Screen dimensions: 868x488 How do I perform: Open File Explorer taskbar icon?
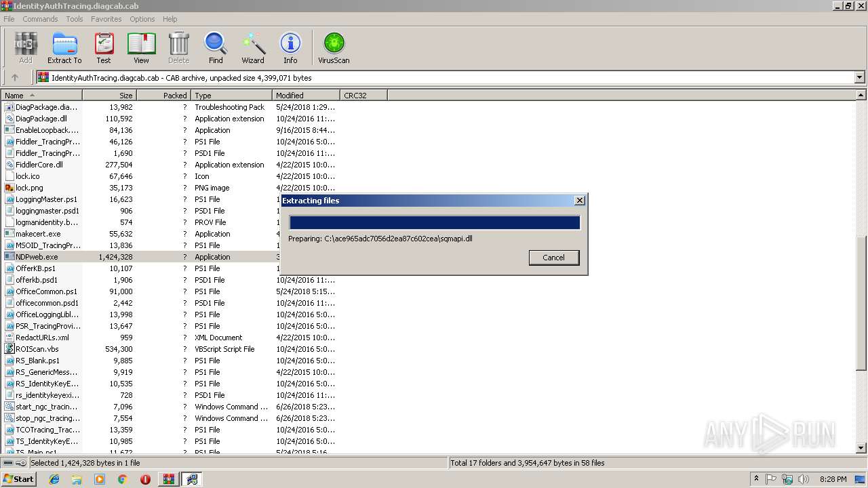coord(77,479)
